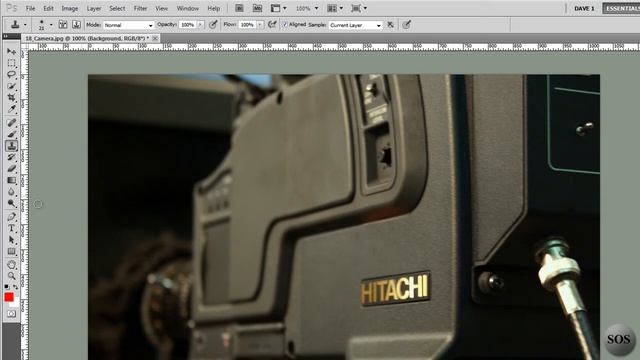
Task: Select the Spot Healing Brush tool
Action: pyautogui.click(x=11, y=122)
